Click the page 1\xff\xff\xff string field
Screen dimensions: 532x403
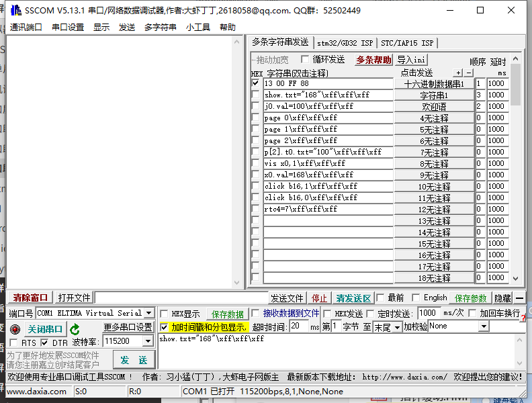(x=328, y=129)
